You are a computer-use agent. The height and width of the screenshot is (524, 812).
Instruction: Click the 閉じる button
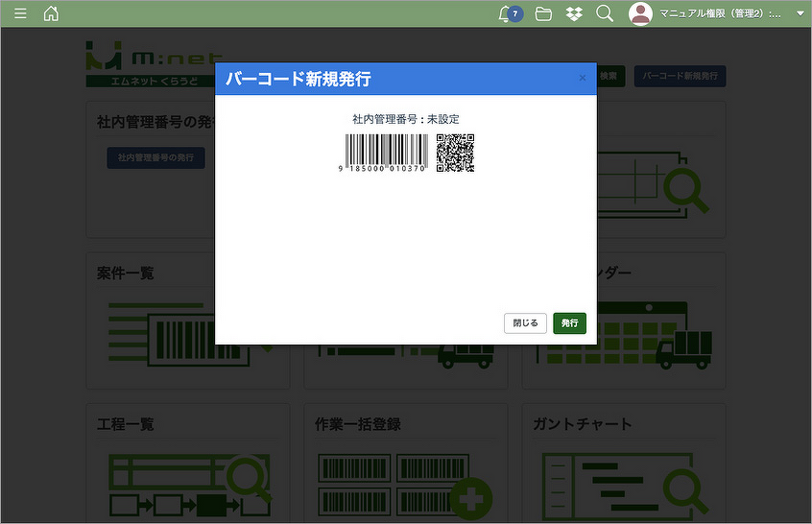pos(525,323)
